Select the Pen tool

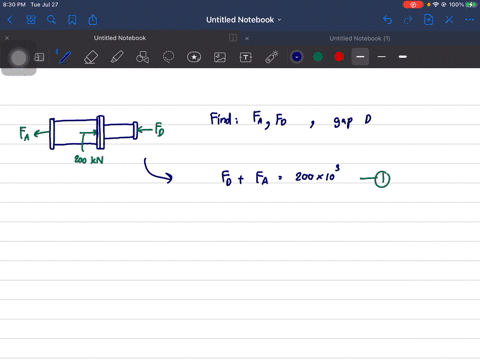tap(65, 57)
